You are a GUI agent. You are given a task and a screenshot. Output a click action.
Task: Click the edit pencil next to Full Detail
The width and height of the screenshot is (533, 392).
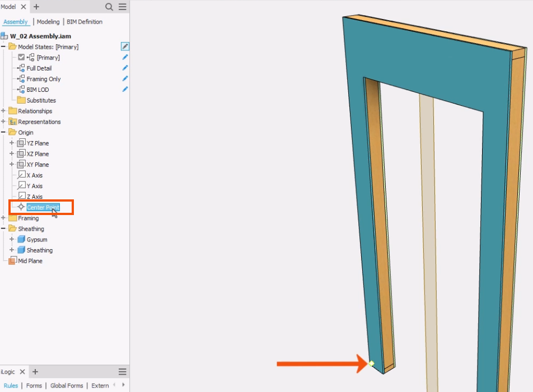(125, 68)
